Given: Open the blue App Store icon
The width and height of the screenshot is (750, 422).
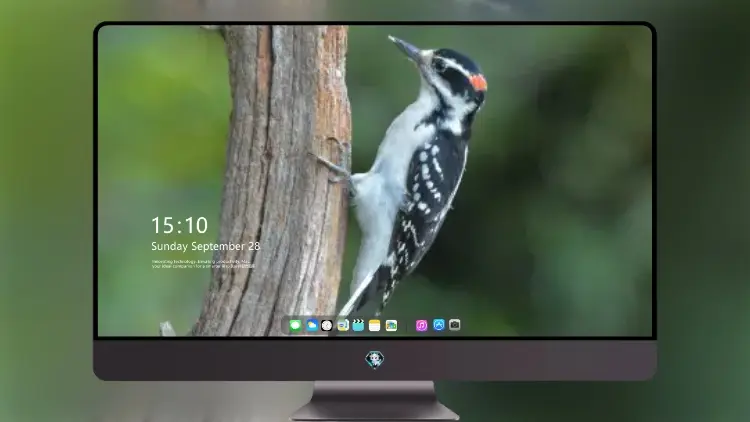Looking at the screenshot, I should pos(439,325).
